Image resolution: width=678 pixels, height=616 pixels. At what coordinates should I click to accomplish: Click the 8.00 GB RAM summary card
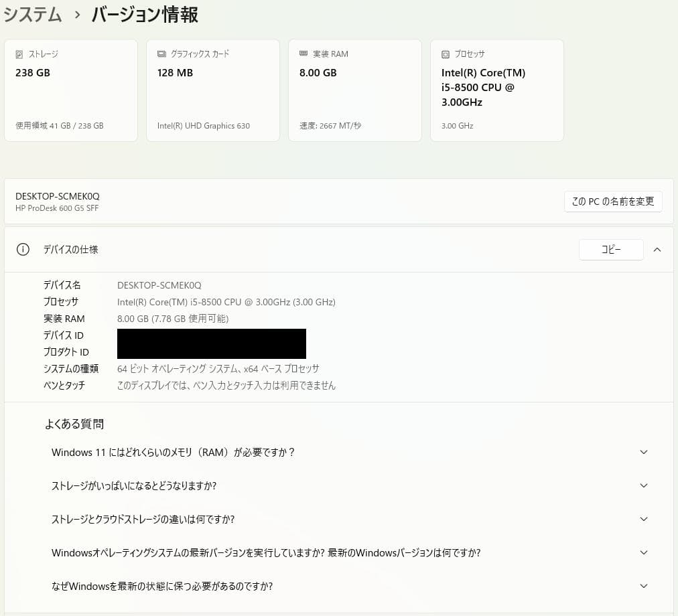click(x=355, y=90)
